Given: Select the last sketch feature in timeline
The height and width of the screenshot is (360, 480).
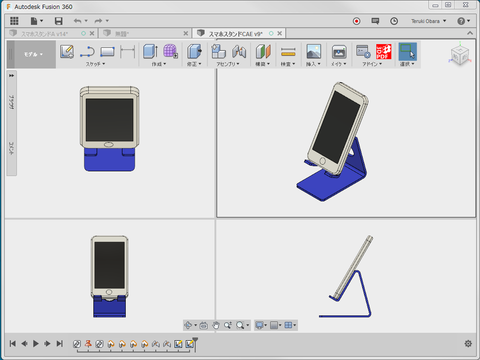Looking at the screenshot, I should [189, 344].
